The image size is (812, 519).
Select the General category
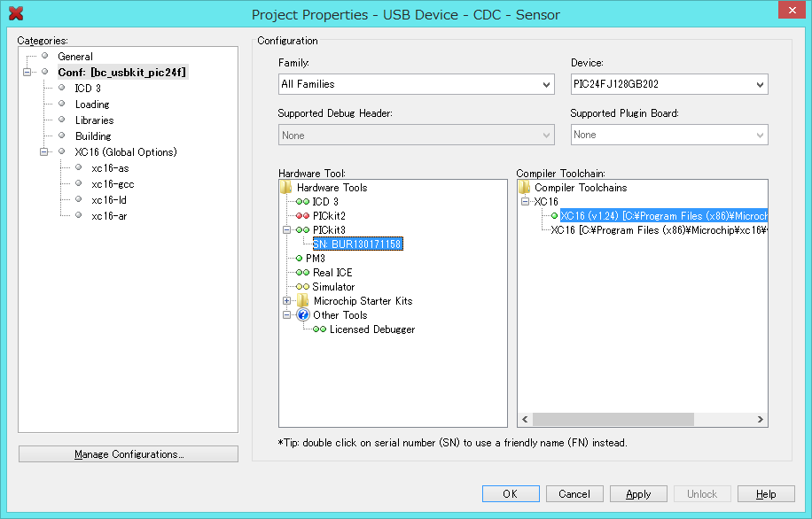(75, 57)
